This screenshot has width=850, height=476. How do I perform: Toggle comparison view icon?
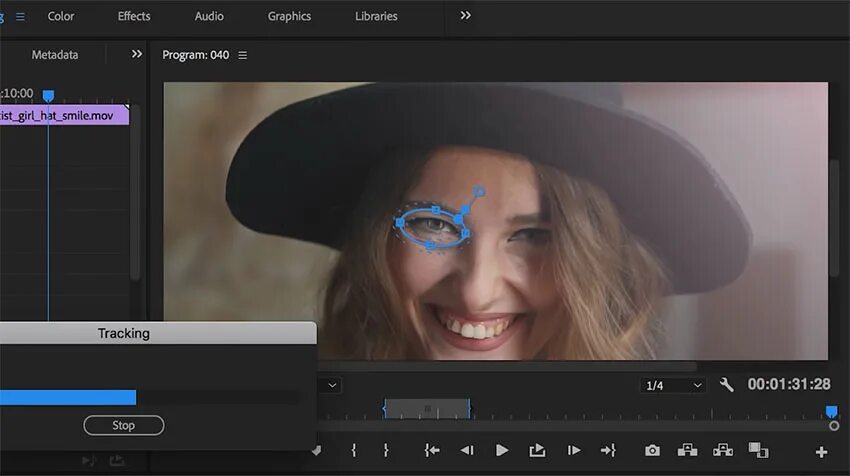click(758, 450)
